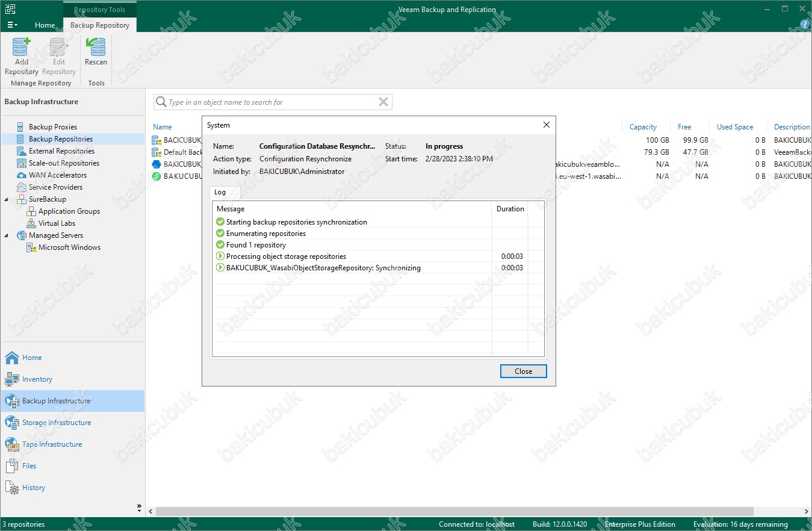Click the Edit Repository ribbon icon
The image size is (812, 531).
[58, 47]
